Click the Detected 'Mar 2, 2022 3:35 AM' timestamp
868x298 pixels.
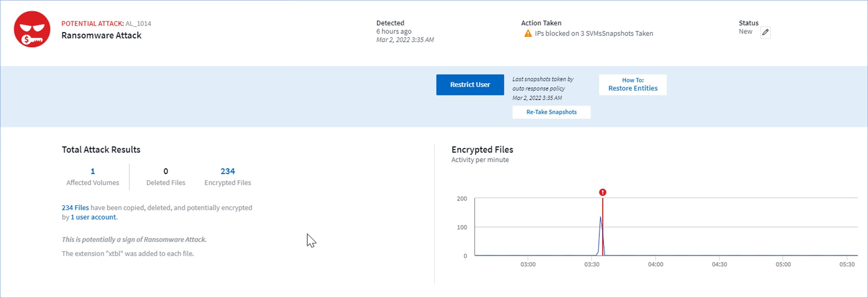pos(405,40)
